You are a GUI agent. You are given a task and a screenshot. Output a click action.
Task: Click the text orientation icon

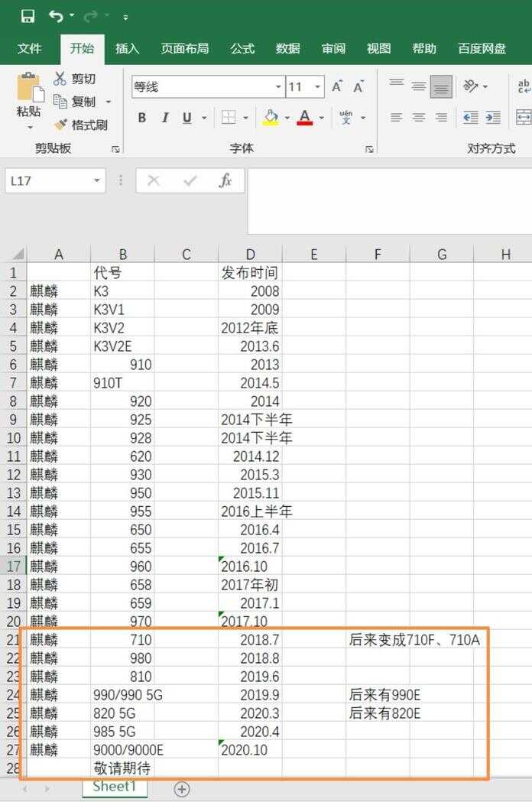click(471, 86)
